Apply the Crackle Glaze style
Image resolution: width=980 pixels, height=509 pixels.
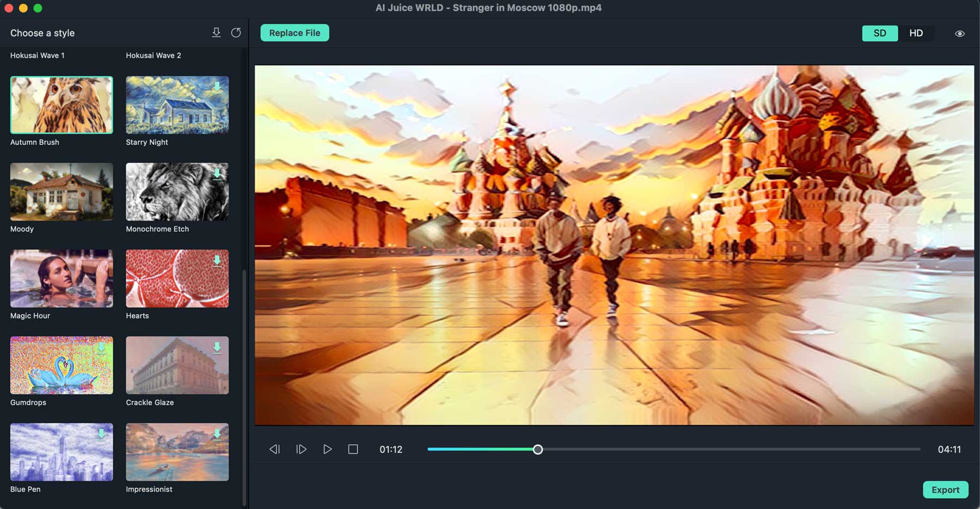point(177,365)
